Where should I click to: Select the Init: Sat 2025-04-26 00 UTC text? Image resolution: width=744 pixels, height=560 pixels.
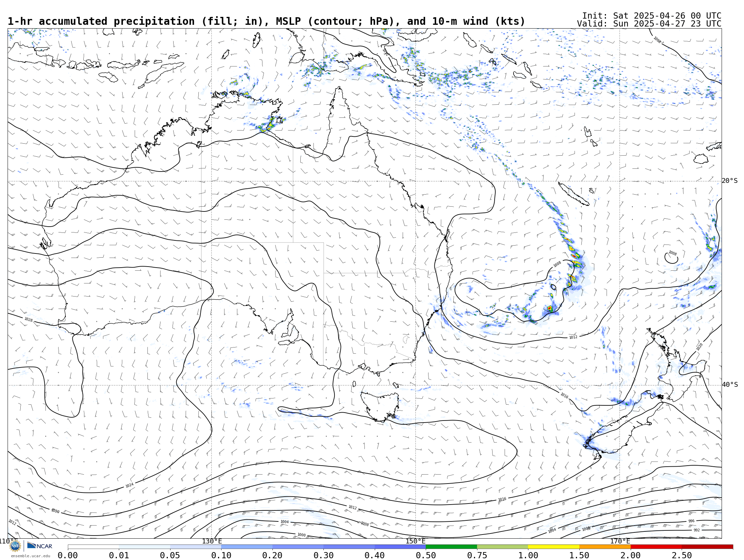tap(652, 16)
